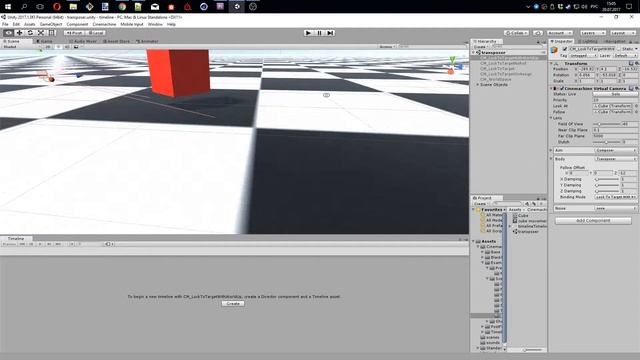Open the Edit menu
The width and height of the screenshot is (640, 360).
click(x=16, y=24)
